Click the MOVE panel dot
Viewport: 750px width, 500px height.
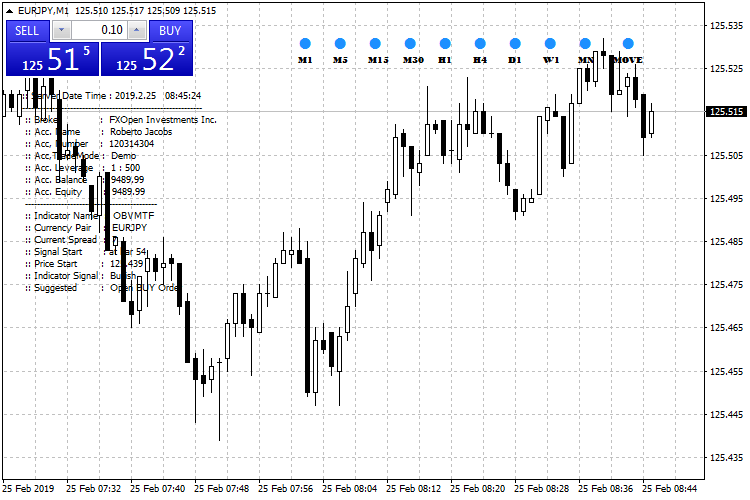pyautogui.click(x=628, y=44)
